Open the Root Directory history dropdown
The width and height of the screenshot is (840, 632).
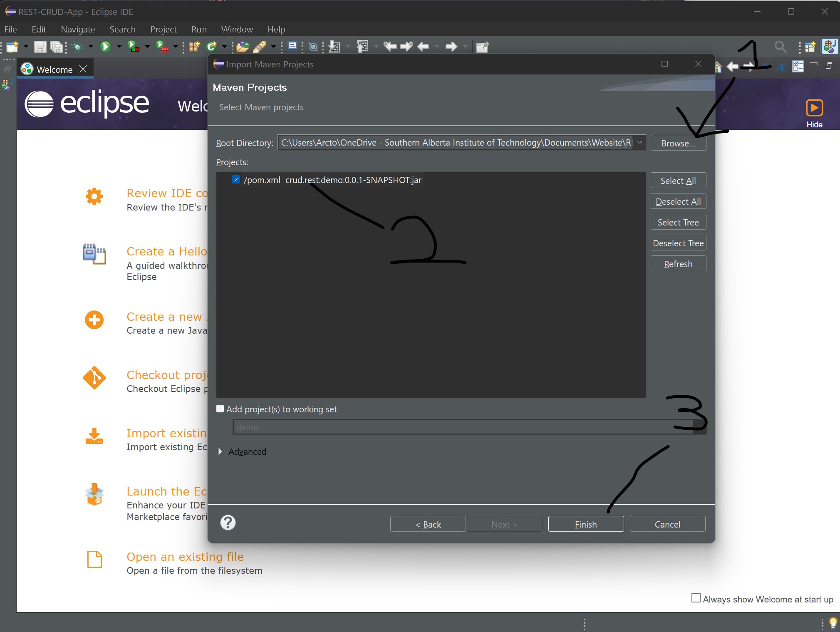click(x=639, y=143)
